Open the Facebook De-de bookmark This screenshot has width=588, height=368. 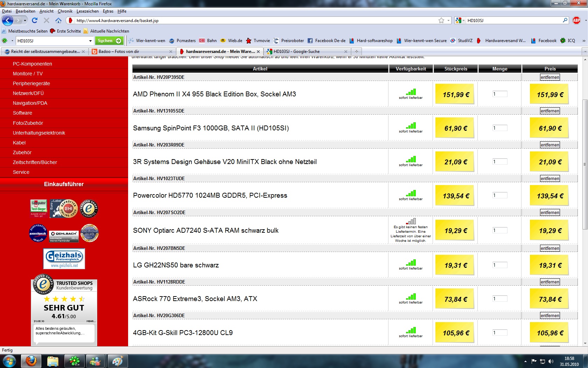(x=327, y=41)
